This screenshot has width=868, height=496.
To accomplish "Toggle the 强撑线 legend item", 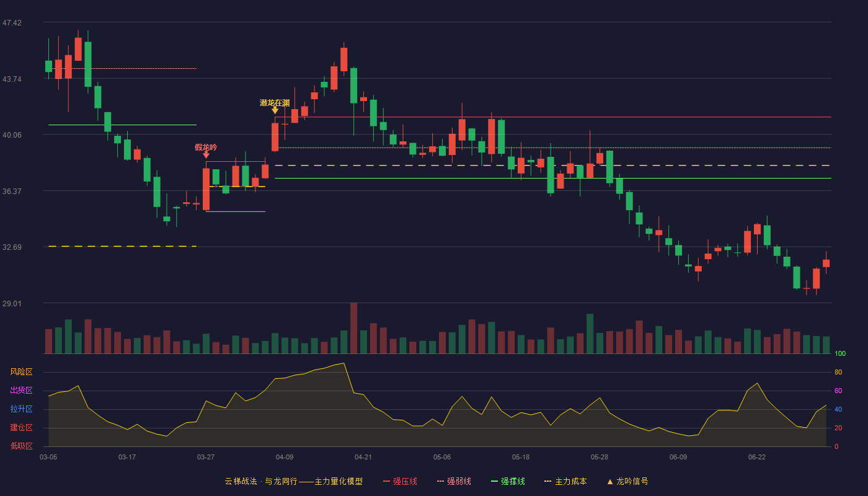I will (508, 481).
